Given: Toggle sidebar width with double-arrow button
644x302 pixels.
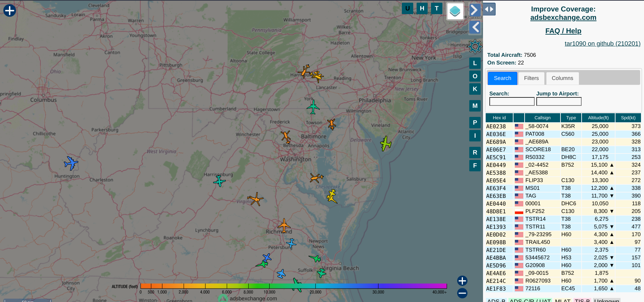Looking at the screenshot, I should [489, 9].
